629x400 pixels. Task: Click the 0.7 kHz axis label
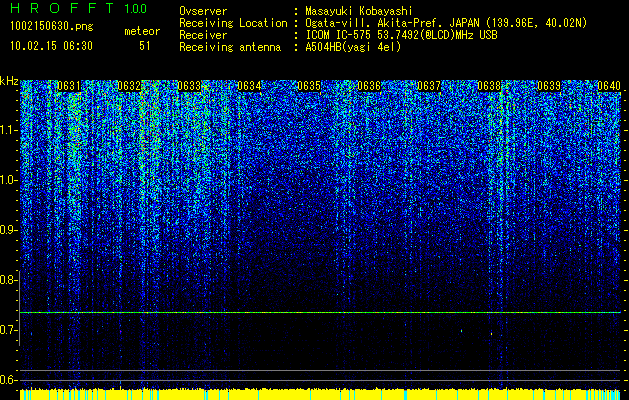[x=8, y=330]
